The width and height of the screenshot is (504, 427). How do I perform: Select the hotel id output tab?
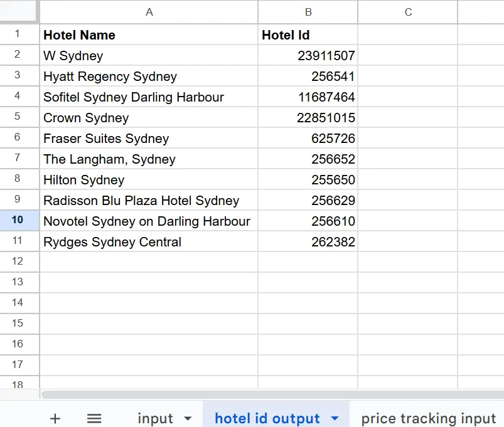click(x=267, y=418)
